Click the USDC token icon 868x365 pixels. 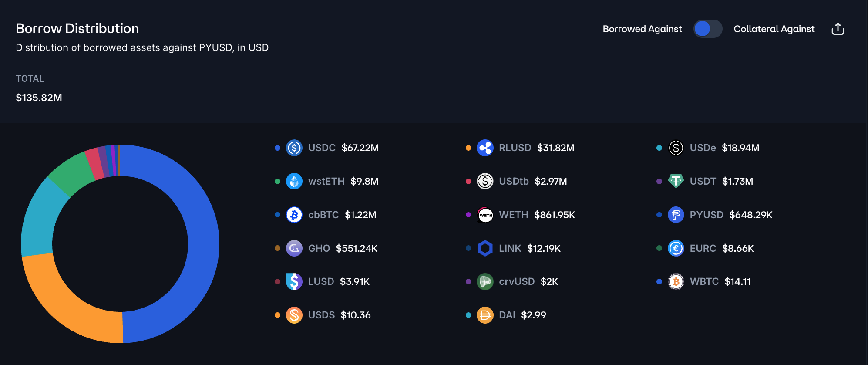coord(294,148)
